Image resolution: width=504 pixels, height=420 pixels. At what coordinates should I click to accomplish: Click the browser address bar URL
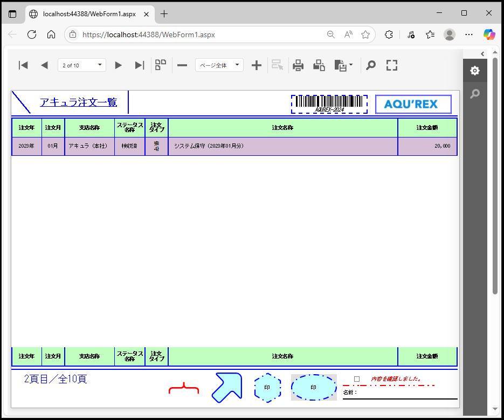click(x=199, y=35)
